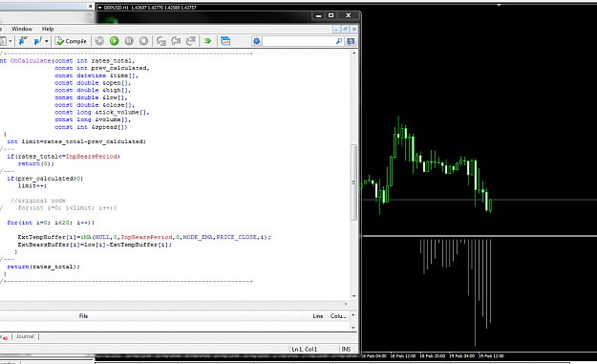Click the code editor scroll up arrow
The image size is (597, 364).
tap(354, 54)
